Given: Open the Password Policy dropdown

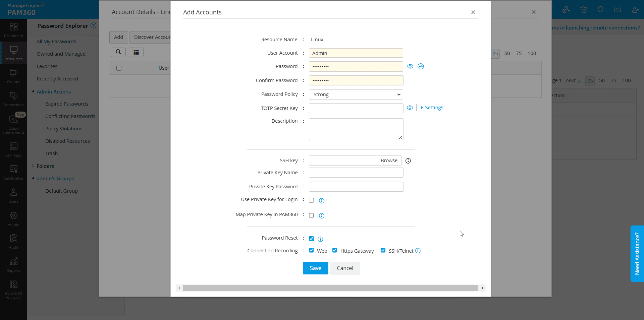Looking at the screenshot, I should coord(356,94).
